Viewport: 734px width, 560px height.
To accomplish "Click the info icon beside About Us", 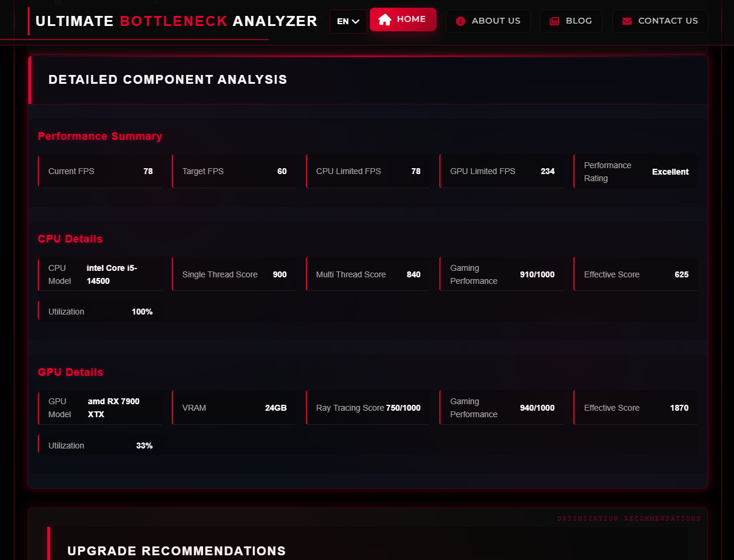I will [x=461, y=21].
